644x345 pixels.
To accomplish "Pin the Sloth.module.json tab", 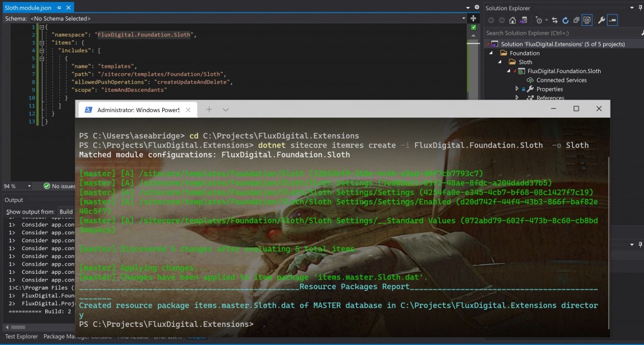I will coord(60,8).
